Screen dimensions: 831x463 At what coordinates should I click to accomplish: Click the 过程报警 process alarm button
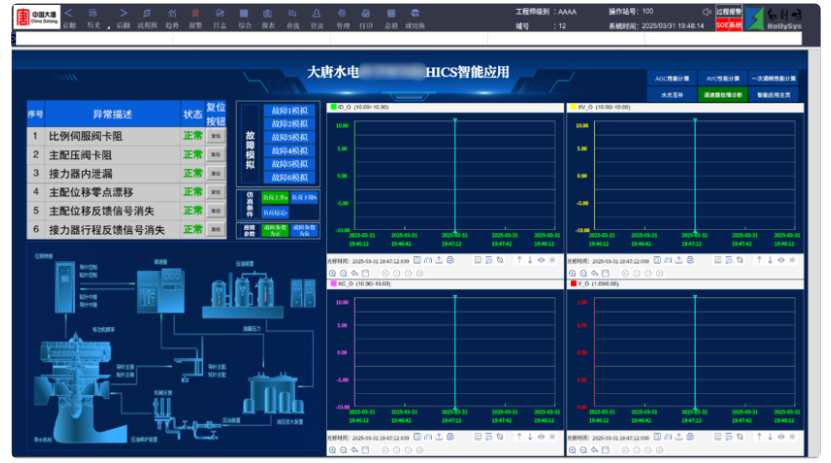tap(729, 12)
